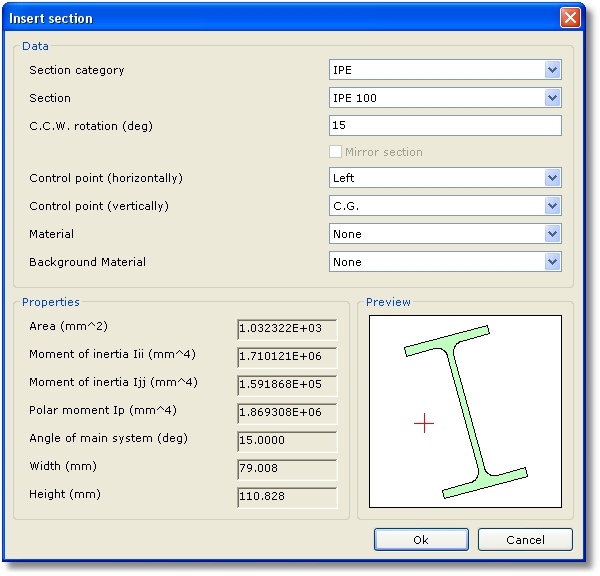Click the Height value field
Image resolution: width=600 pixels, height=576 pixels.
click(287, 496)
